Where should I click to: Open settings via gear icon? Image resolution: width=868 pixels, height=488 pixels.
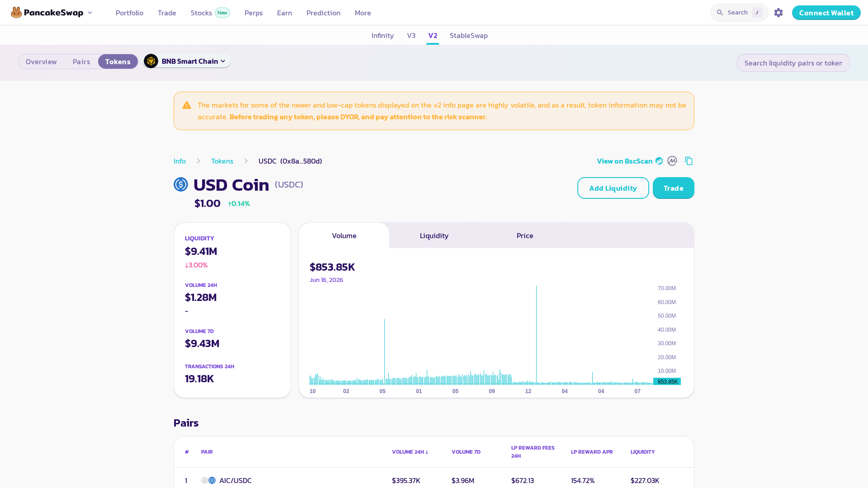[x=778, y=13]
